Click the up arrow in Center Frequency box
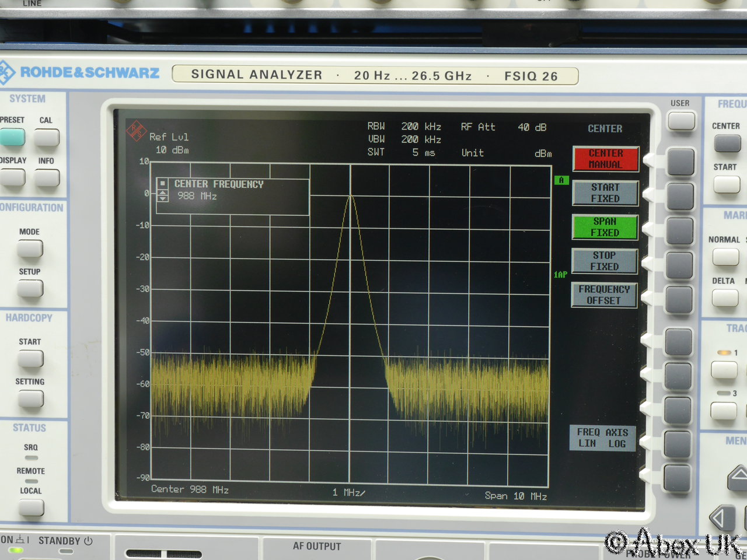The width and height of the screenshot is (747, 560). pos(163,192)
